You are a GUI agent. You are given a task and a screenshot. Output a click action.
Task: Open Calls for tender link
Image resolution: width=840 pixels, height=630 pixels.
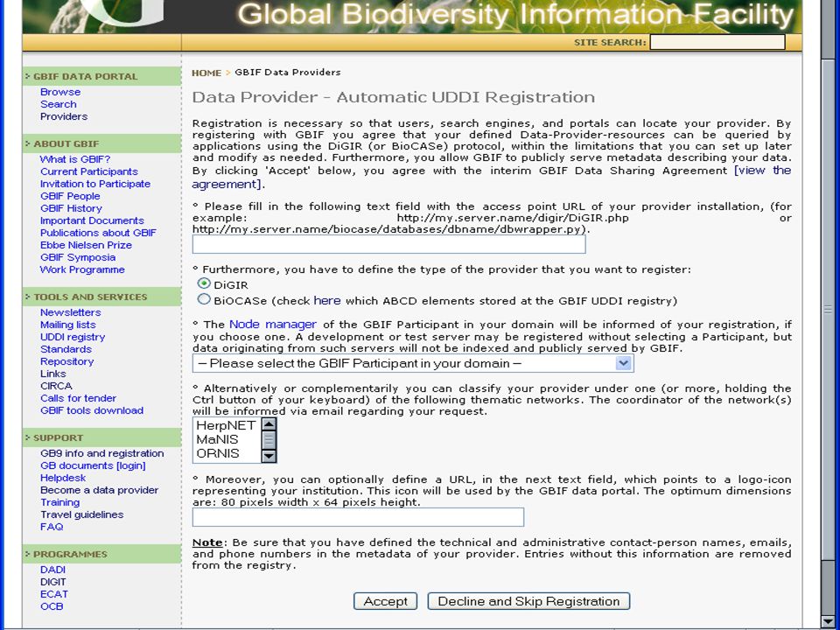pos(78,399)
